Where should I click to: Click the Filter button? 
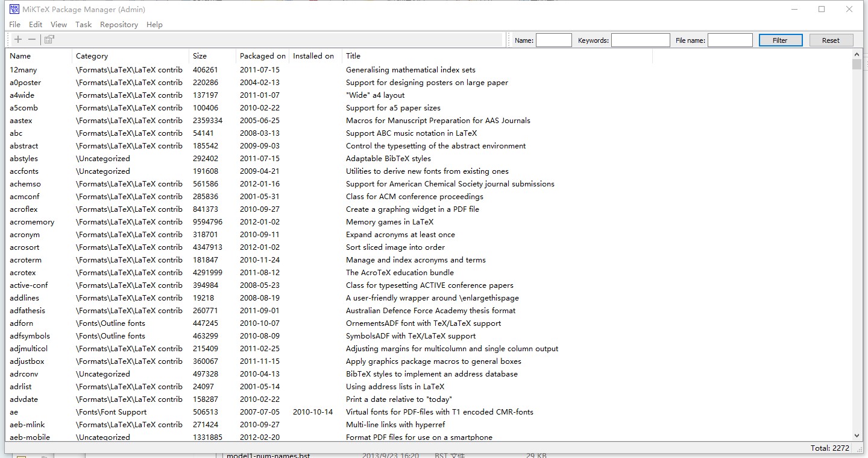click(x=780, y=40)
